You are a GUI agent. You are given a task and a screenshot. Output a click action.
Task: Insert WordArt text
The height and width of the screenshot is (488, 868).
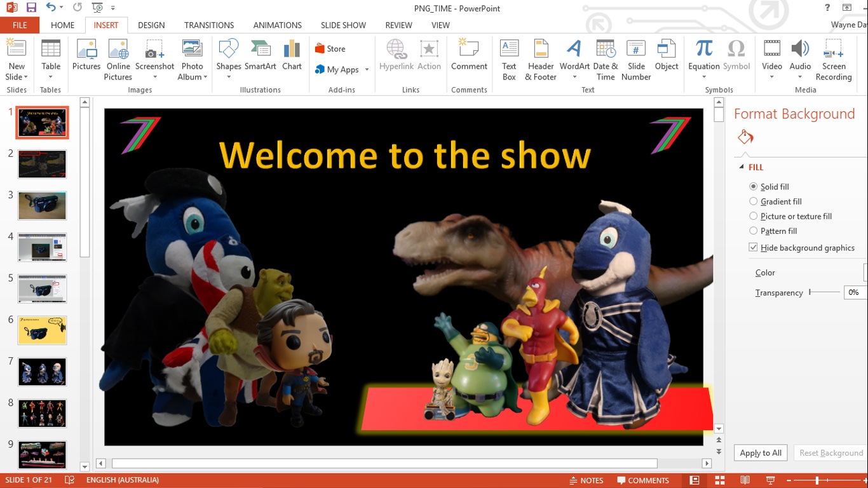click(574, 60)
